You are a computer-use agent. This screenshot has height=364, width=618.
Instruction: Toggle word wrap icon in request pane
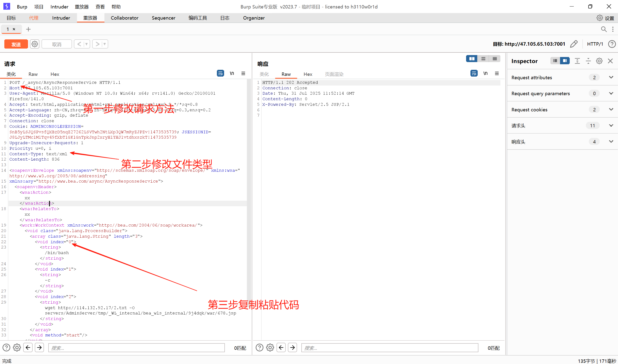(220, 73)
